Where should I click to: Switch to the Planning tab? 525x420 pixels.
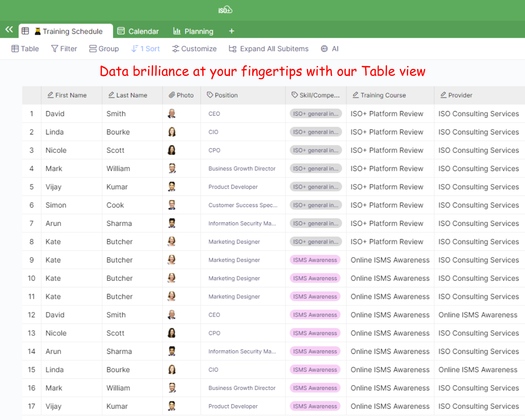click(193, 31)
